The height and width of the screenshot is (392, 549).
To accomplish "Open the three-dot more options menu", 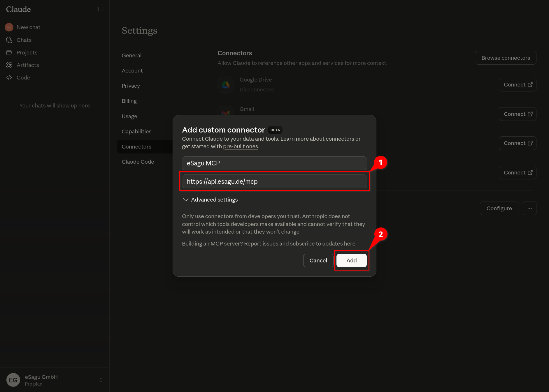I will [x=529, y=208].
